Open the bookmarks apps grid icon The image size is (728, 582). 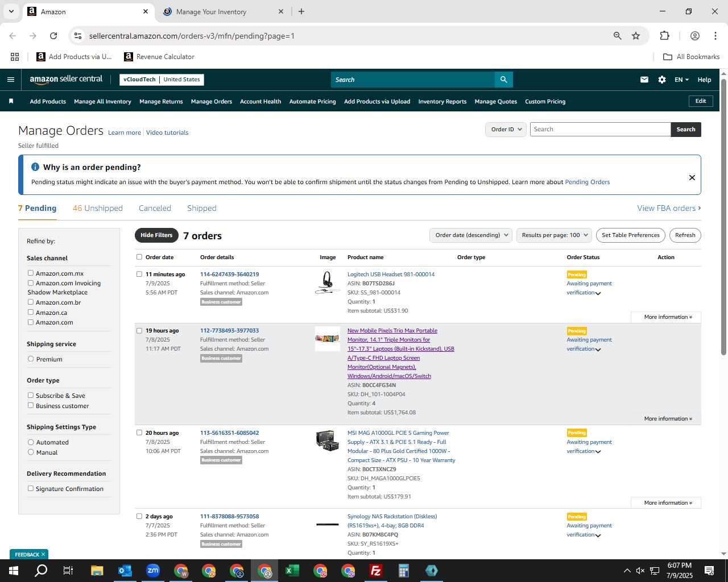coord(15,57)
